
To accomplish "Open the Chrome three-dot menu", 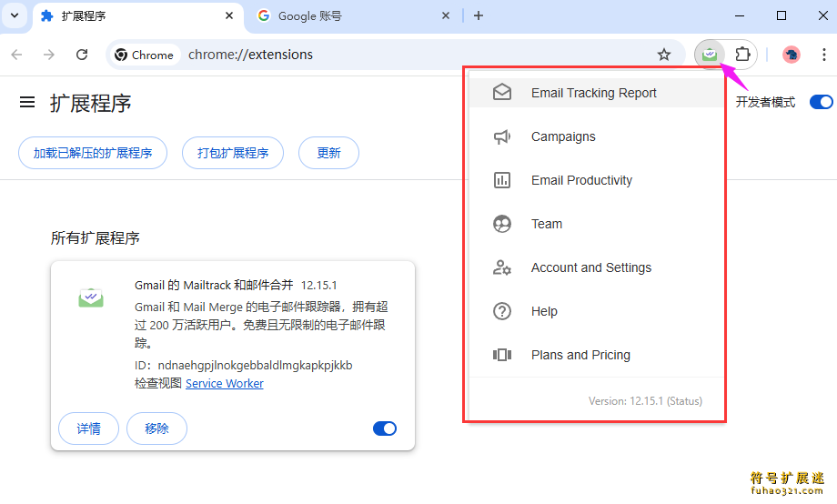I will pyautogui.click(x=823, y=55).
